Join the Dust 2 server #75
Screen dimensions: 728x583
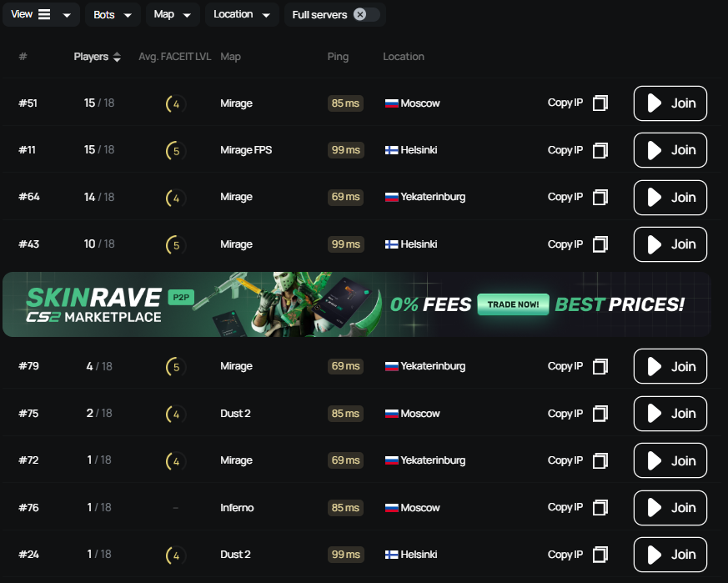[670, 414]
